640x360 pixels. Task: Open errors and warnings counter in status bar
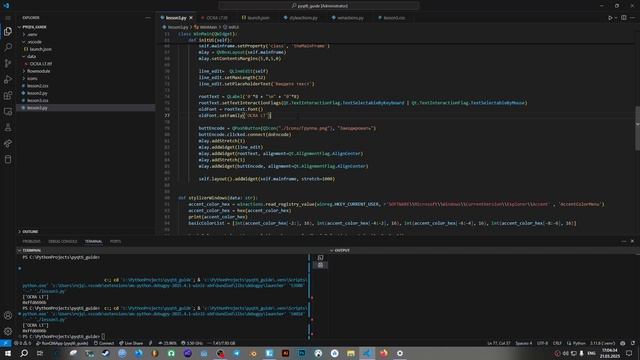[x=22, y=343]
